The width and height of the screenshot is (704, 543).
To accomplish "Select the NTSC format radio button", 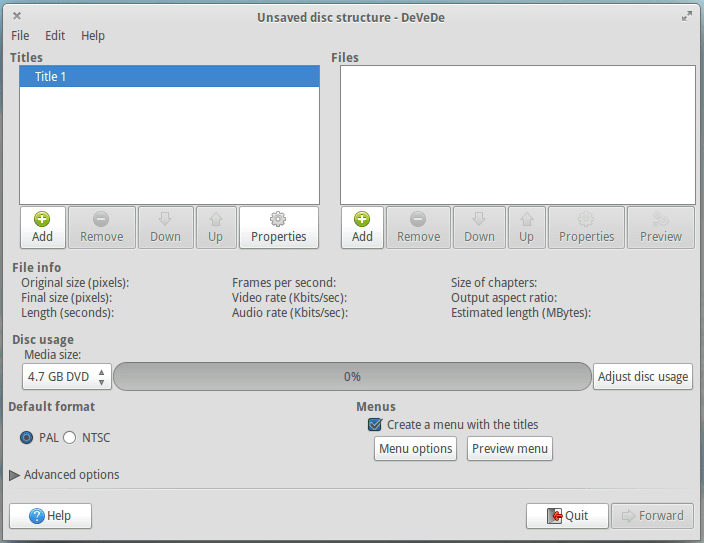I will [x=70, y=437].
